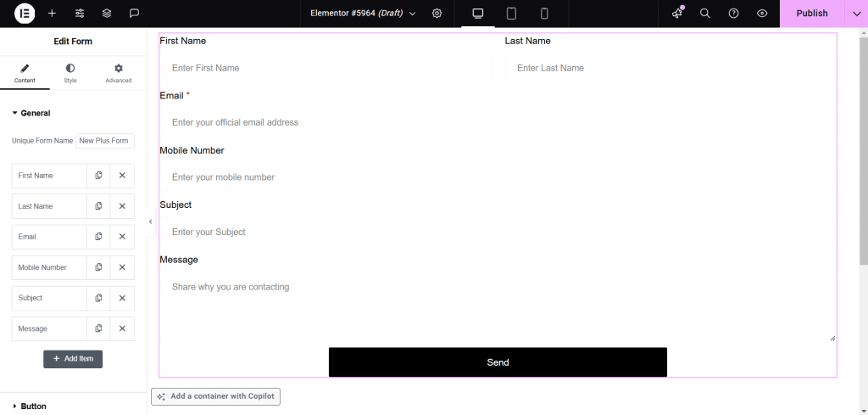The height and width of the screenshot is (415, 868).
Task: Open the Elementor logo menu
Action: pos(25,14)
